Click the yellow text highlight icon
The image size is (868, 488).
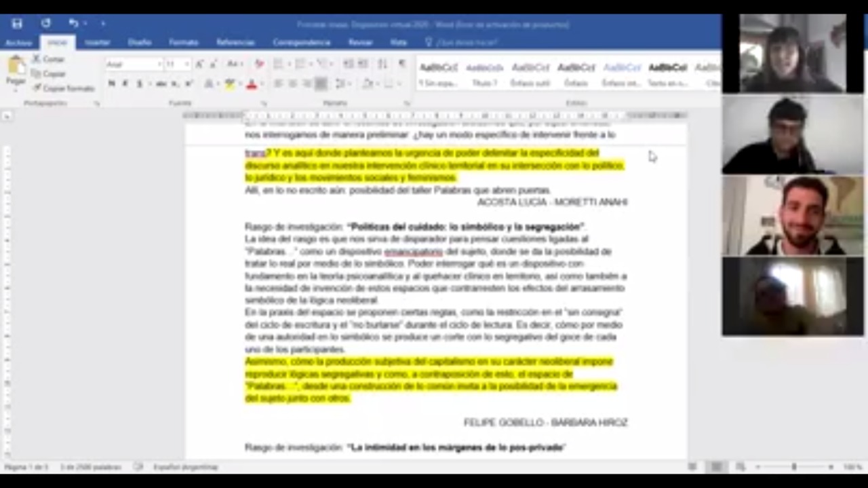(230, 84)
